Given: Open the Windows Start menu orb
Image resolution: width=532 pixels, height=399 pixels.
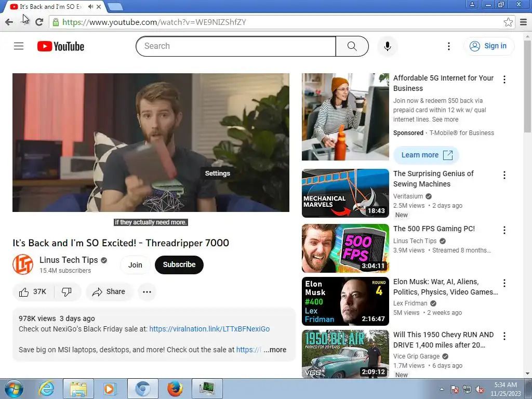Looking at the screenshot, I should [x=14, y=389].
